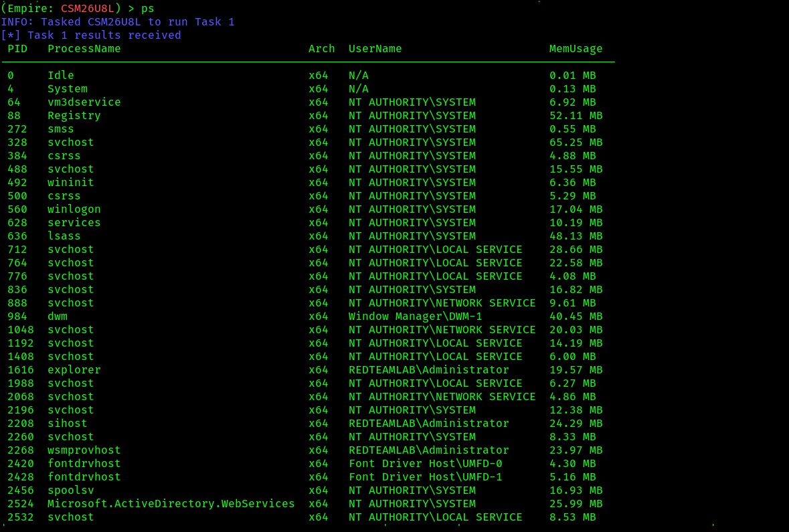Click the PID column header

(x=17, y=49)
